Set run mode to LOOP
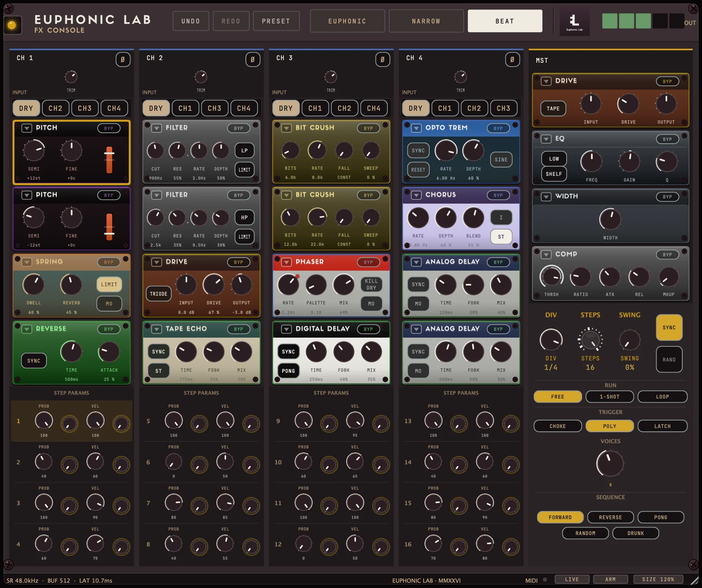The image size is (702, 588). [662, 397]
